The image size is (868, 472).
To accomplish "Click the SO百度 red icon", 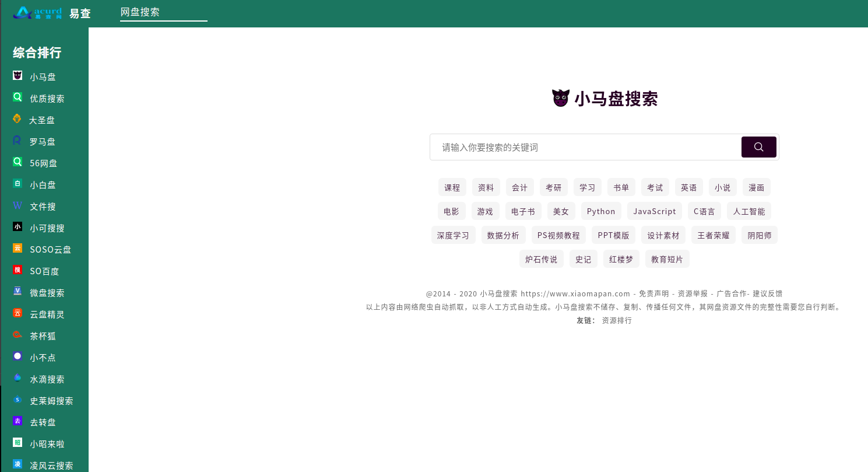I will (x=17, y=270).
